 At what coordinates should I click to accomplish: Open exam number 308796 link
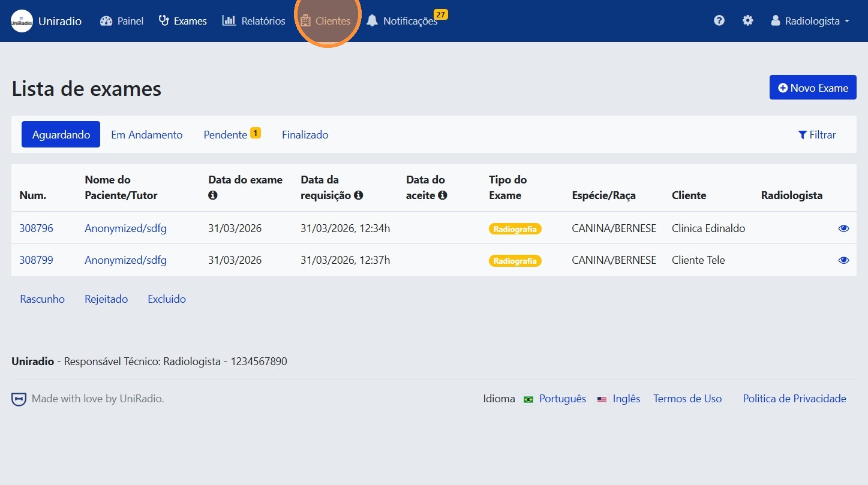pos(36,228)
